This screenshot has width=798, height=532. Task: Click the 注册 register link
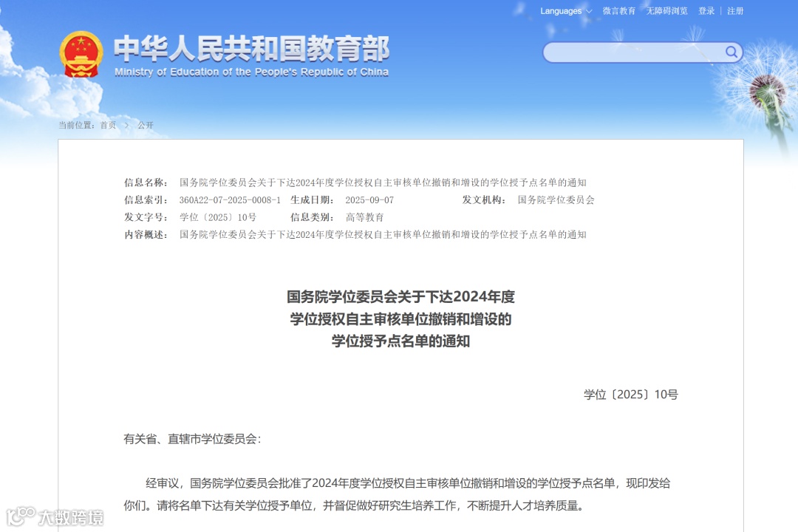(x=735, y=11)
